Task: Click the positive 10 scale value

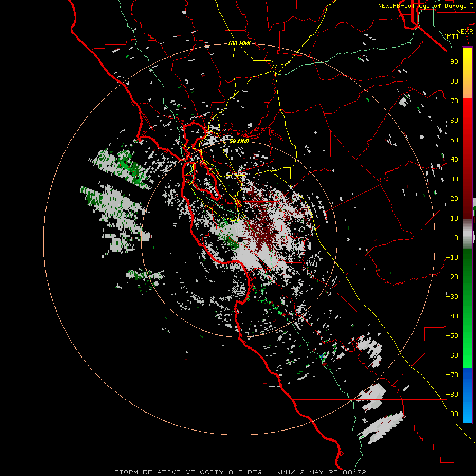Action: coord(454,218)
